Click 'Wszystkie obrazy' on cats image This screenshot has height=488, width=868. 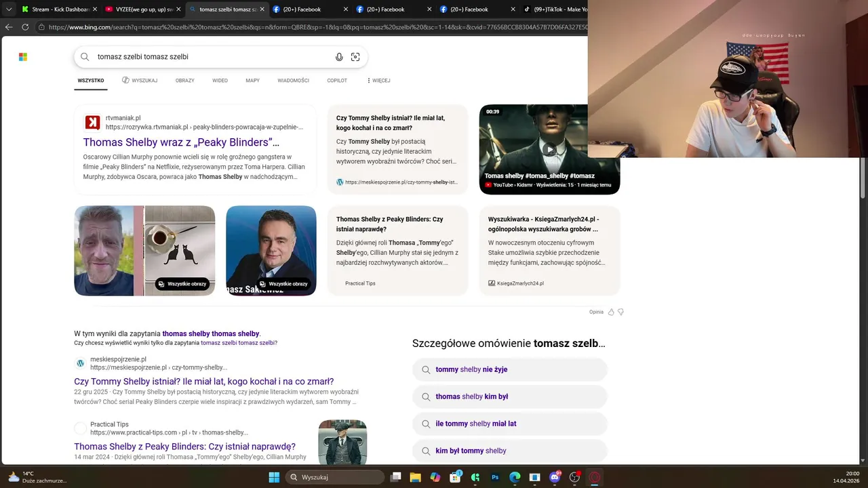point(182,284)
